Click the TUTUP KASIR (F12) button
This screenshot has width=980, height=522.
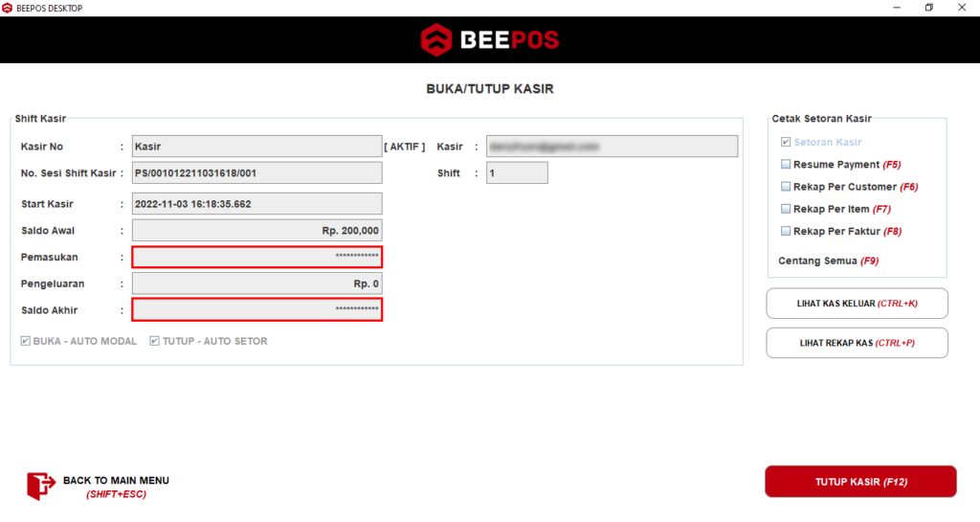860,482
